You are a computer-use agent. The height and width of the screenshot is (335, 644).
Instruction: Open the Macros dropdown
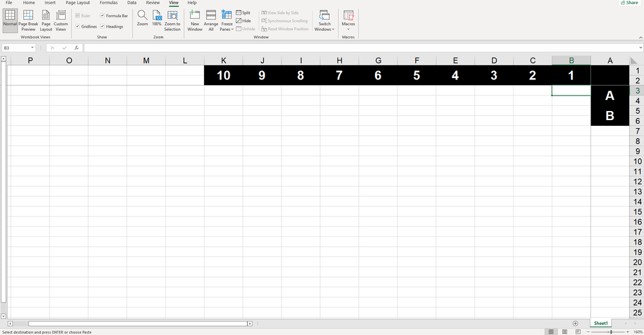[348, 20]
